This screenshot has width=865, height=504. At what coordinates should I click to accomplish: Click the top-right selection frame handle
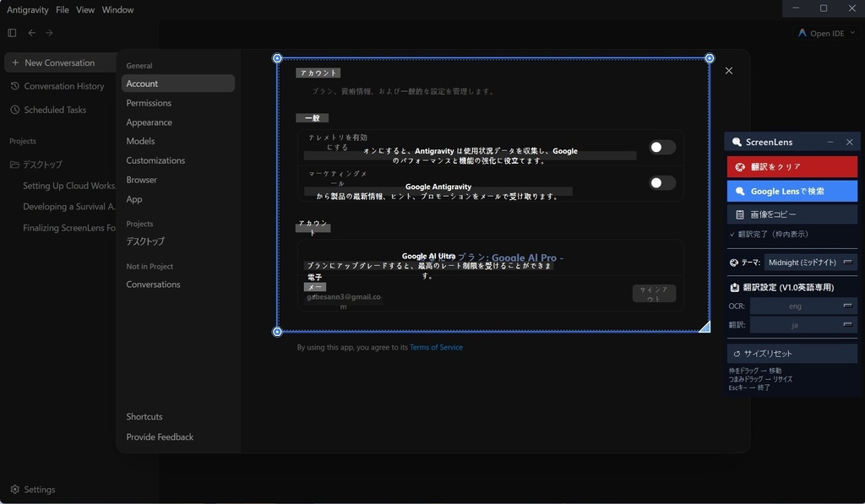(710, 58)
